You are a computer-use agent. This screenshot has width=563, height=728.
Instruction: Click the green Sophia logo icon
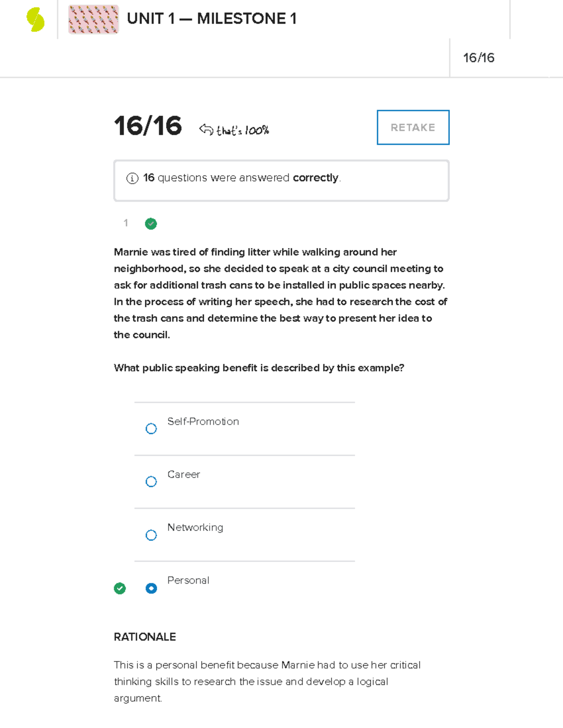[x=36, y=20]
